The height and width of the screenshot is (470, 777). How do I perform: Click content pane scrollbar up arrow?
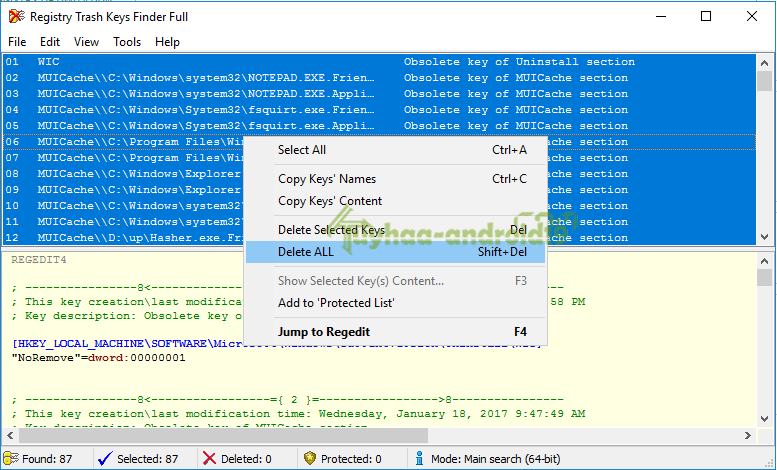(x=765, y=261)
